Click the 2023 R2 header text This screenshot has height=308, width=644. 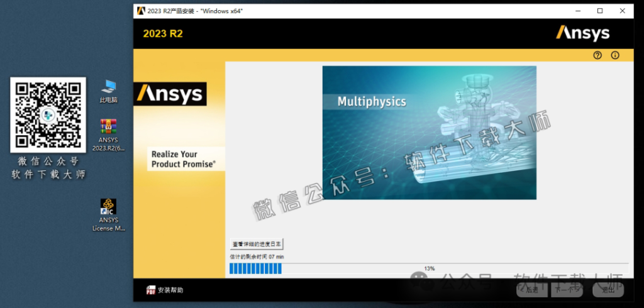tap(163, 34)
